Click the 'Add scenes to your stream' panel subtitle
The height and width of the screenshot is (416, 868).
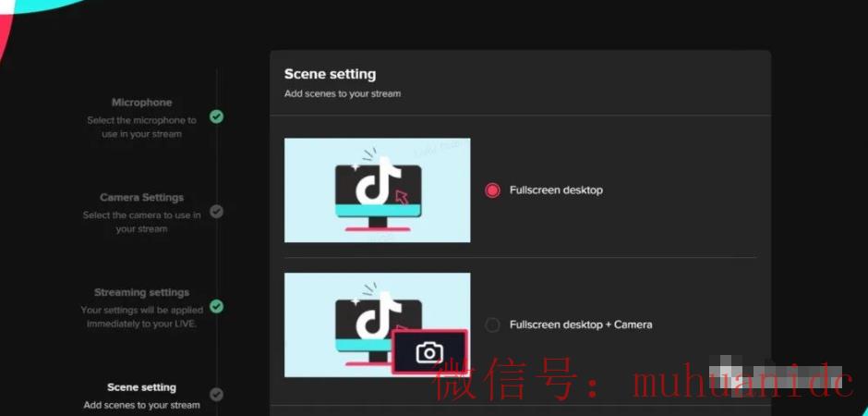343,93
